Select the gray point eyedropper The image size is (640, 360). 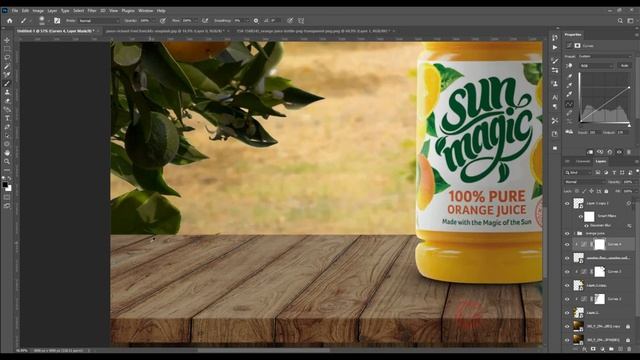tap(569, 85)
